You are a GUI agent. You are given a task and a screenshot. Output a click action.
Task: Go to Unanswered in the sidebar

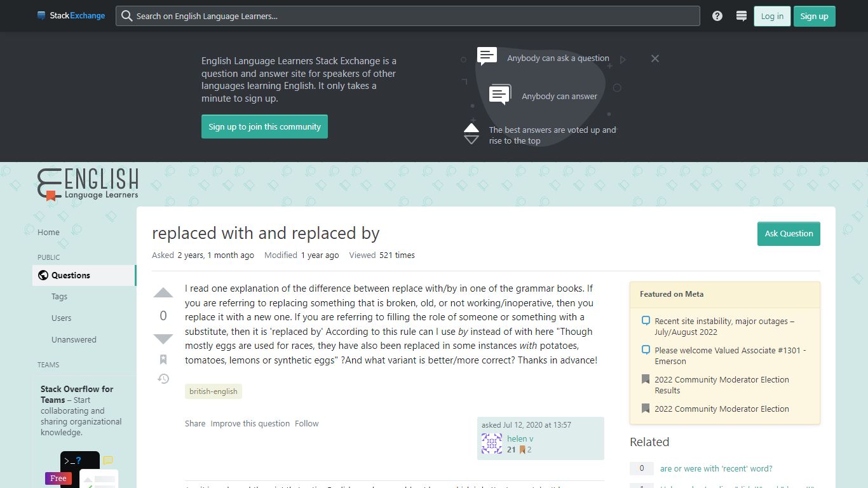[74, 339]
